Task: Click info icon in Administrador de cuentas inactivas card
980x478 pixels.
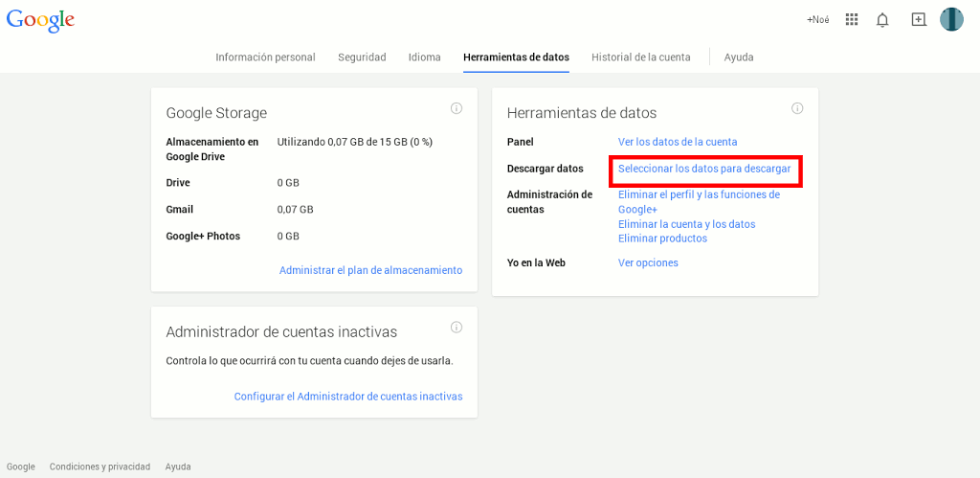Action: (x=457, y=327)
